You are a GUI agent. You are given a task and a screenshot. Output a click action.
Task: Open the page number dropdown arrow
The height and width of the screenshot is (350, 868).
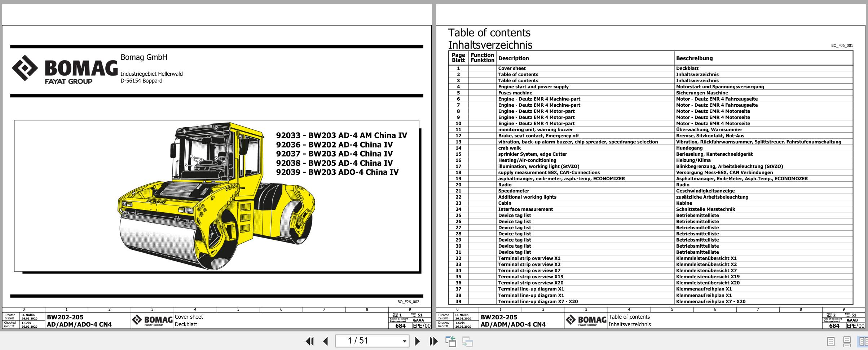[x=404, y=341]
